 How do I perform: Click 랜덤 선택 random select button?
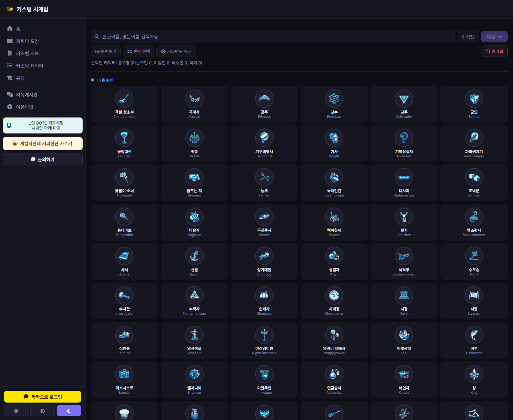click(139, 51)
